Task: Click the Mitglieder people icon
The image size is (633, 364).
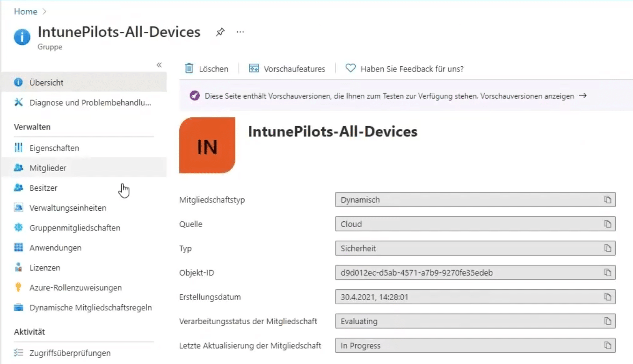Action: pos(19,168)
